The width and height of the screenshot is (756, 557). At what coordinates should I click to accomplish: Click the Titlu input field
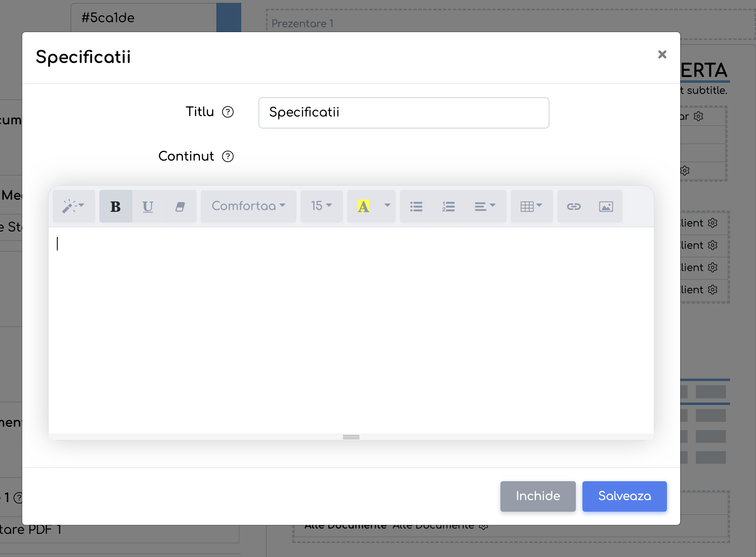pyautogui.click(x=404, y=113)
